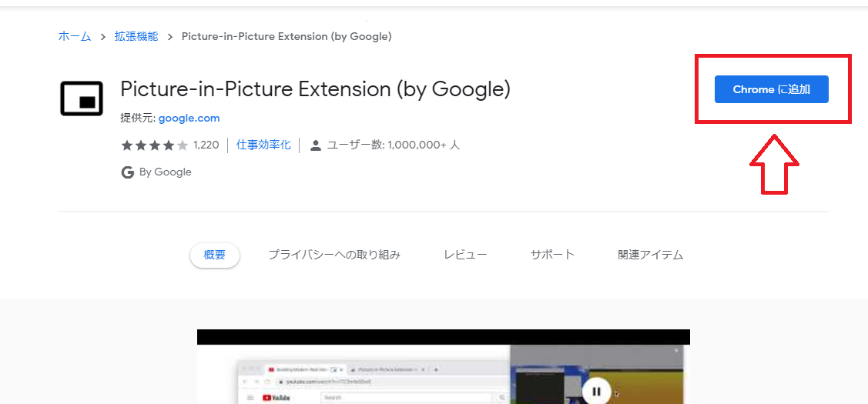Go to ホーム breadcrumb link

coord(74,36)
